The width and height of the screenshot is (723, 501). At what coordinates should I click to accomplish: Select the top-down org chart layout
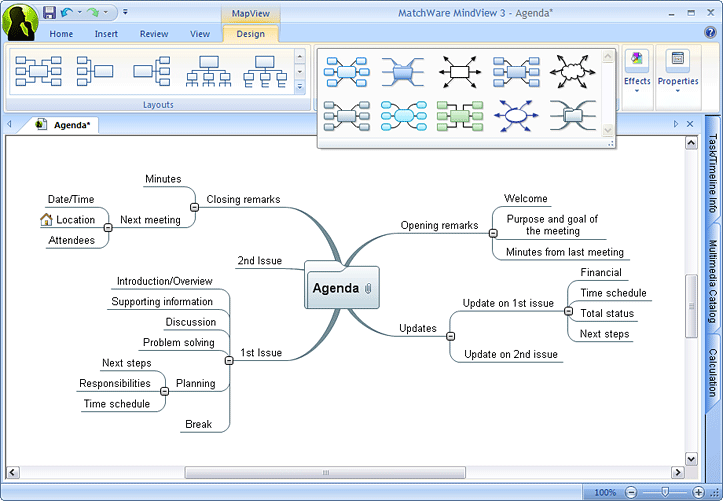(x=208, y=71)
